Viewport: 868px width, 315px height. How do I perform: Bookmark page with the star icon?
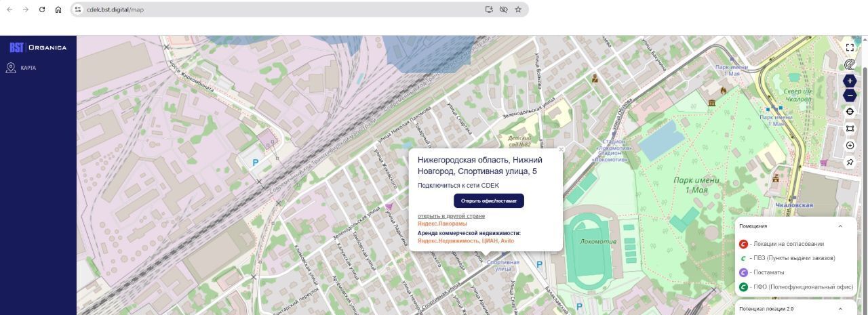click(x=518, y=9)
